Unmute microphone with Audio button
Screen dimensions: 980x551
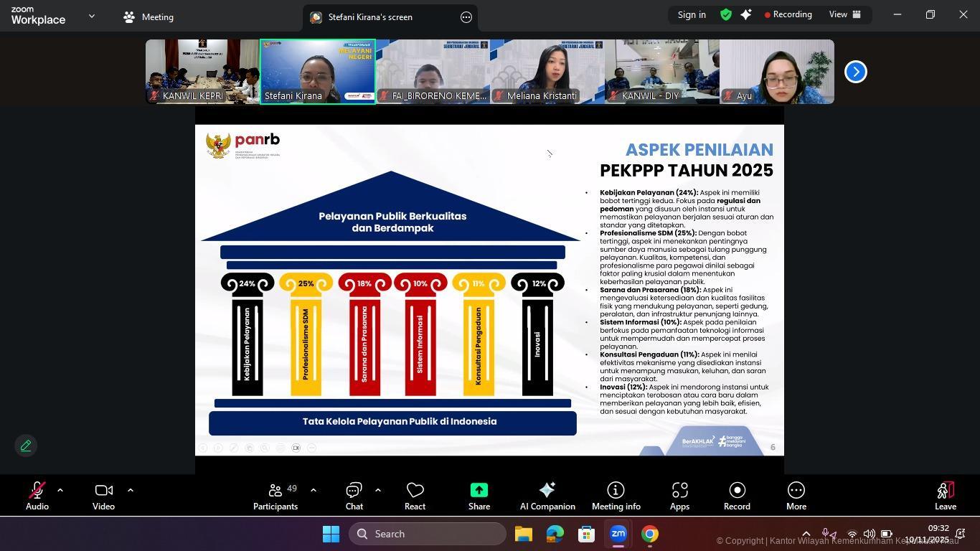tap(37, 496)
